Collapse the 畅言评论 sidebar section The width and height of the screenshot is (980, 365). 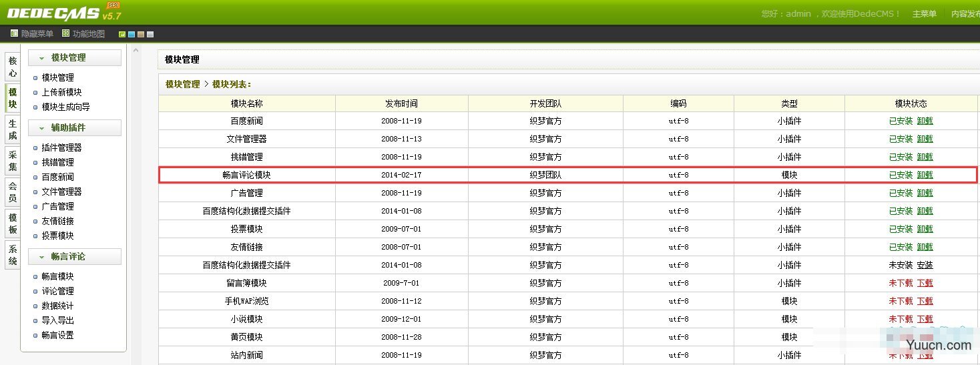coord(41,257)
